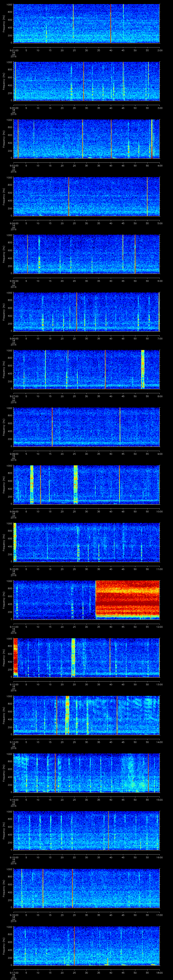Click the yellow burst near 53 seconds in the 9:07:00 spectrogram
The image size is (173, 980).
(143, 369)
